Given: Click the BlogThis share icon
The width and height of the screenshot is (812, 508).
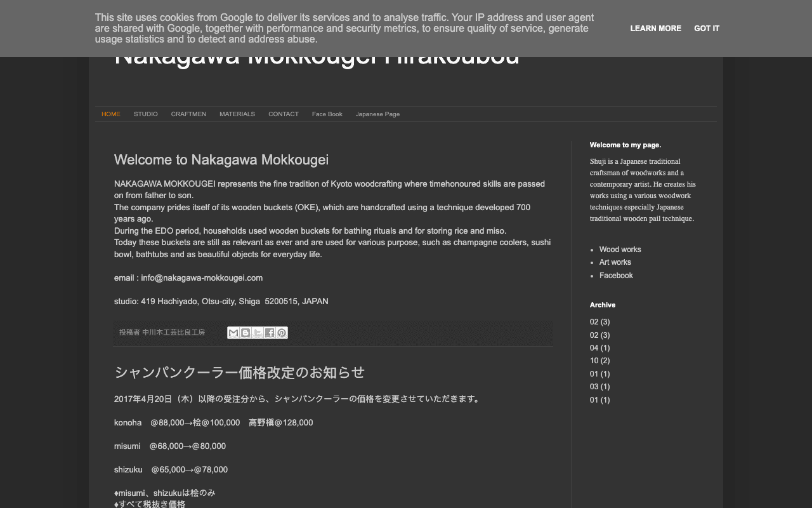Looking at the screenshot, I should click(x=246, y=333).
